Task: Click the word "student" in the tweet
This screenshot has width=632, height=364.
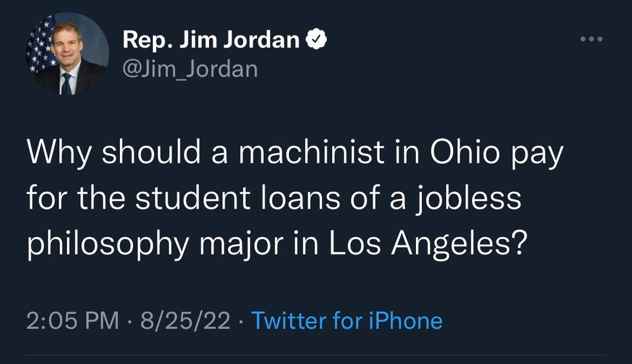Action: [205, 199]
